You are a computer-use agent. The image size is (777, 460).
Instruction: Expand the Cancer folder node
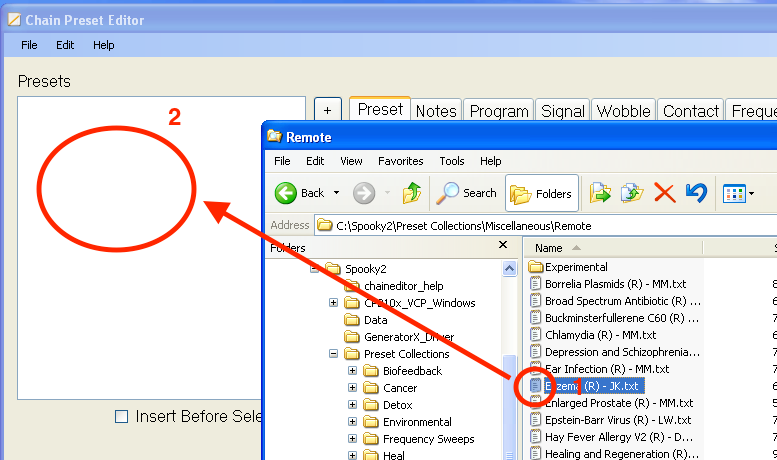[352, 388]
